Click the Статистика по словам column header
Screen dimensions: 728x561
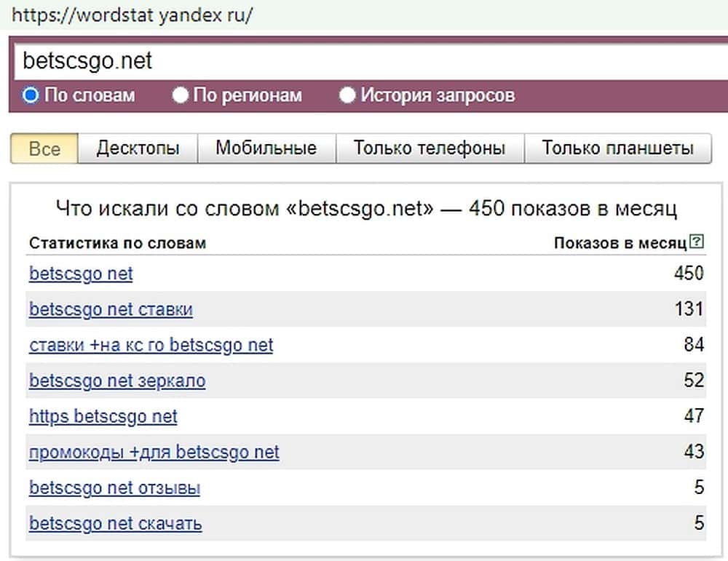[x=117, y=243]
